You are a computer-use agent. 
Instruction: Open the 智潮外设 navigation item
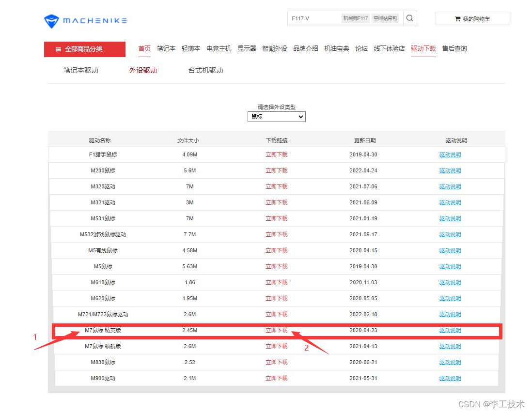click(x=275, y=48)
